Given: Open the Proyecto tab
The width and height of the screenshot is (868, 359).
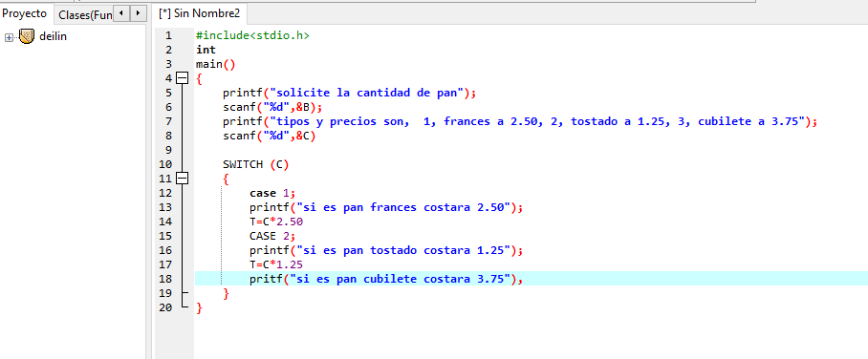Looking at the screenshot, I should pos(24,13).
